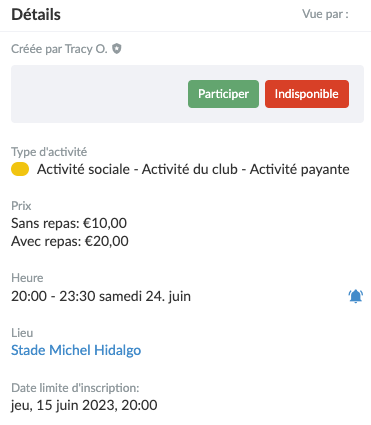Click the 20:00 - 23:30 samedi 24. juin time
The width and height of the screenshot is (371, 425).
click(x=101, y=296)
